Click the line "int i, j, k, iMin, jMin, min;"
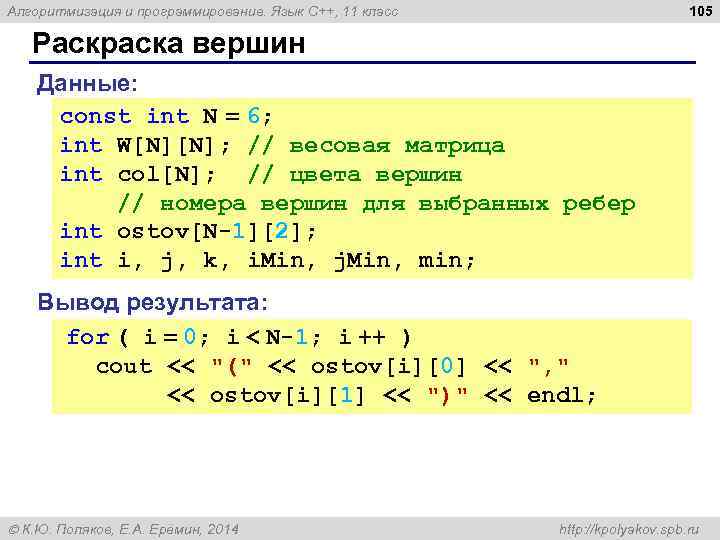720x540 pixels. pyautogui.click(x=267, y=261)
